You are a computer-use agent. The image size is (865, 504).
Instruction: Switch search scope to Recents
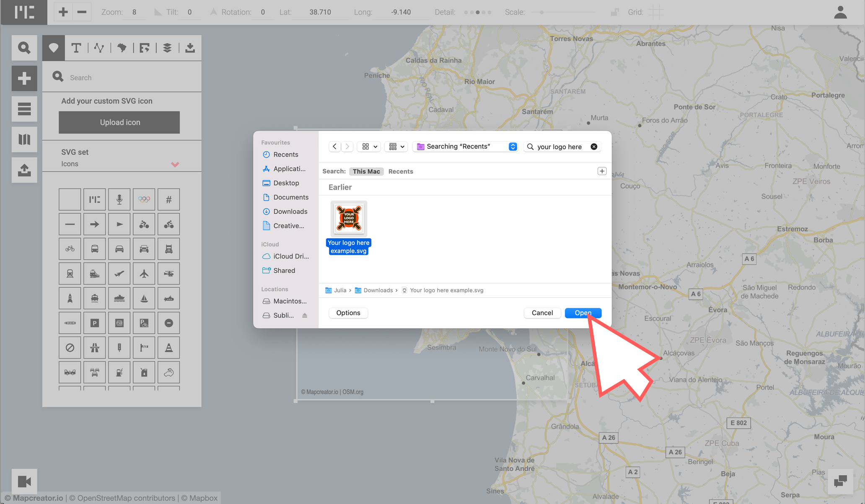coord(400,171)
